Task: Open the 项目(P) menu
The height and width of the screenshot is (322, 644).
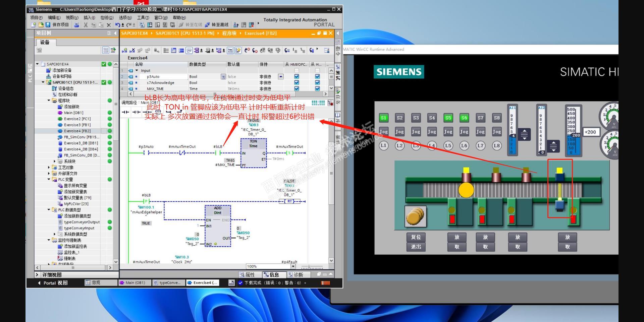Action: [37, 18]
